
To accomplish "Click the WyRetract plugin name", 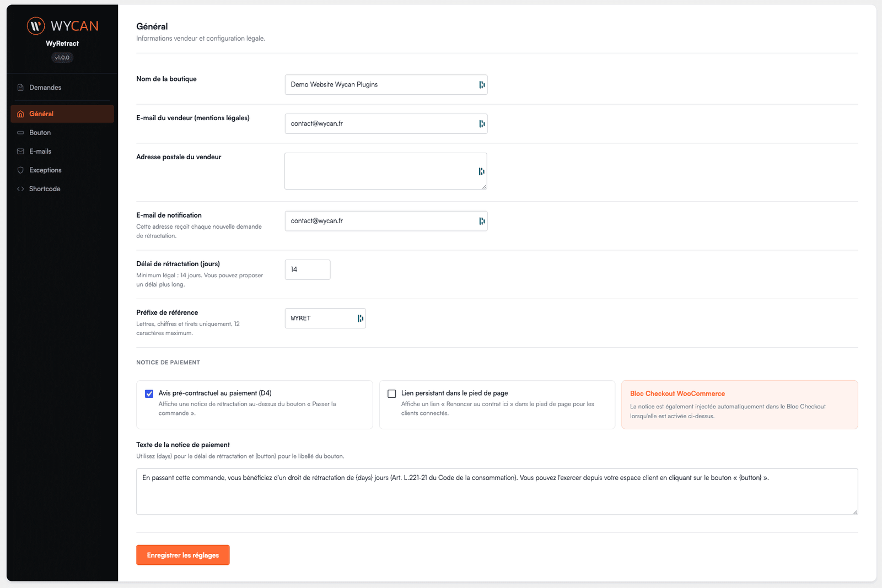I will click(x=62, y=44).
